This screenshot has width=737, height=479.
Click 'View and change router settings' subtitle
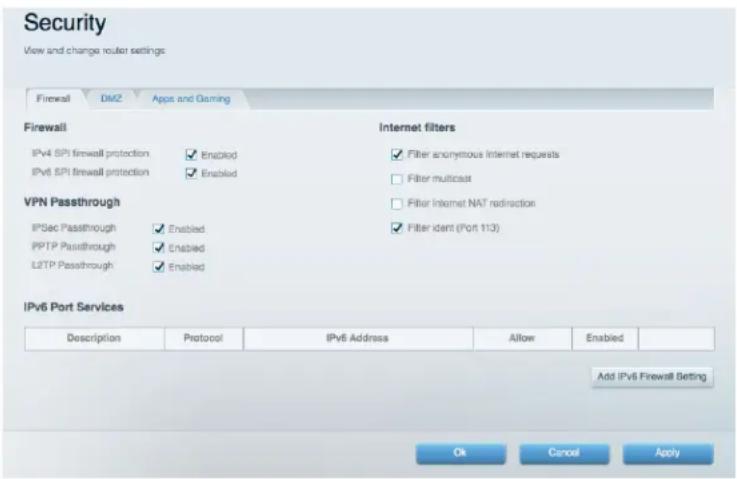(x=94, y=50)
